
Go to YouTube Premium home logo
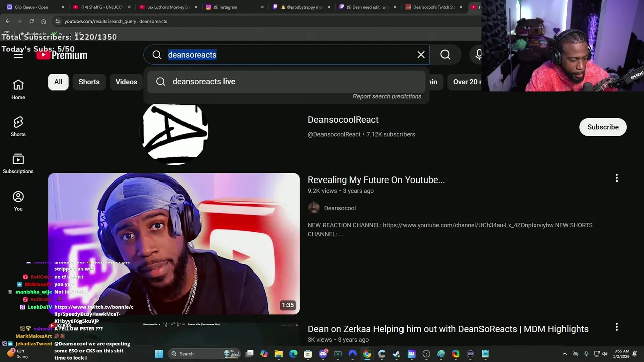pos(61,55)
